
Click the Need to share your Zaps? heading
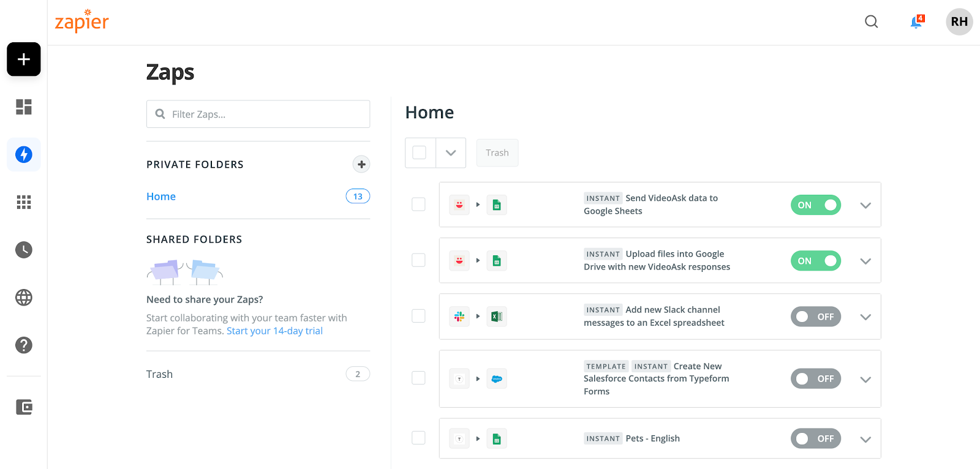205,299
